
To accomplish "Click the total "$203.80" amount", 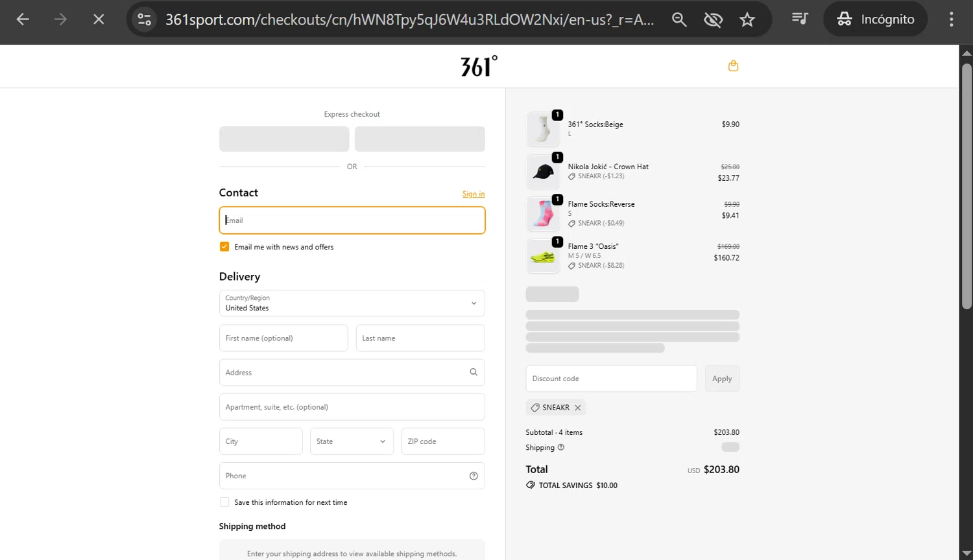I will [721, 469].
